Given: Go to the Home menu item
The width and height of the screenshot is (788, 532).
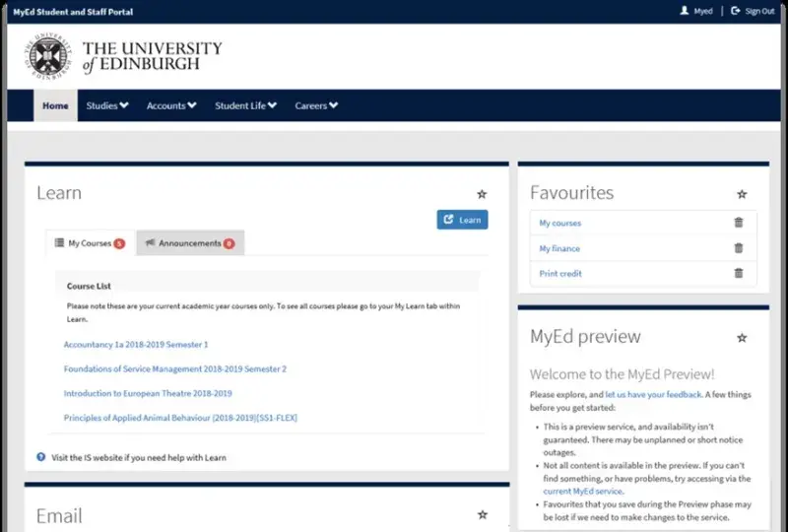Looking at the screenshot, I should [55, 105].
